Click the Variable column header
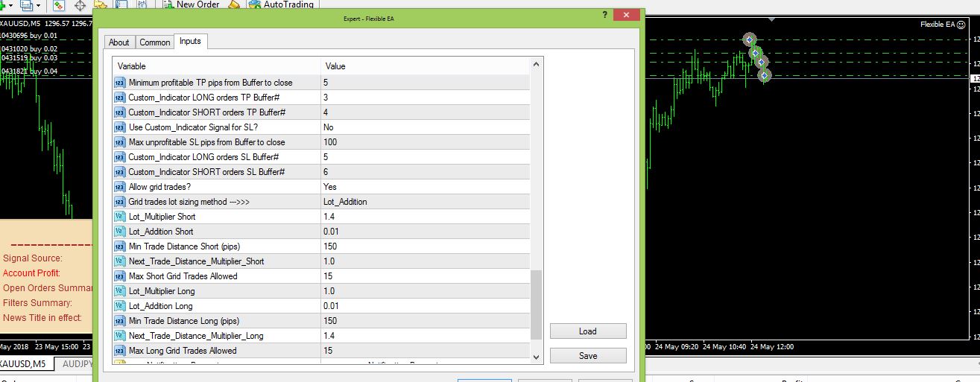980x382 pixels. pyautogui.click(x=216, y=66)
